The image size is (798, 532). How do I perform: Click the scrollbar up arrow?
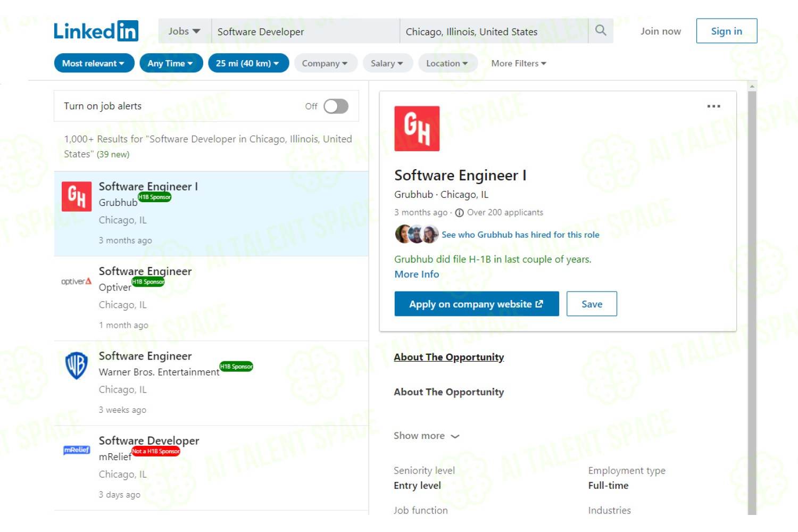pos(752,86)
